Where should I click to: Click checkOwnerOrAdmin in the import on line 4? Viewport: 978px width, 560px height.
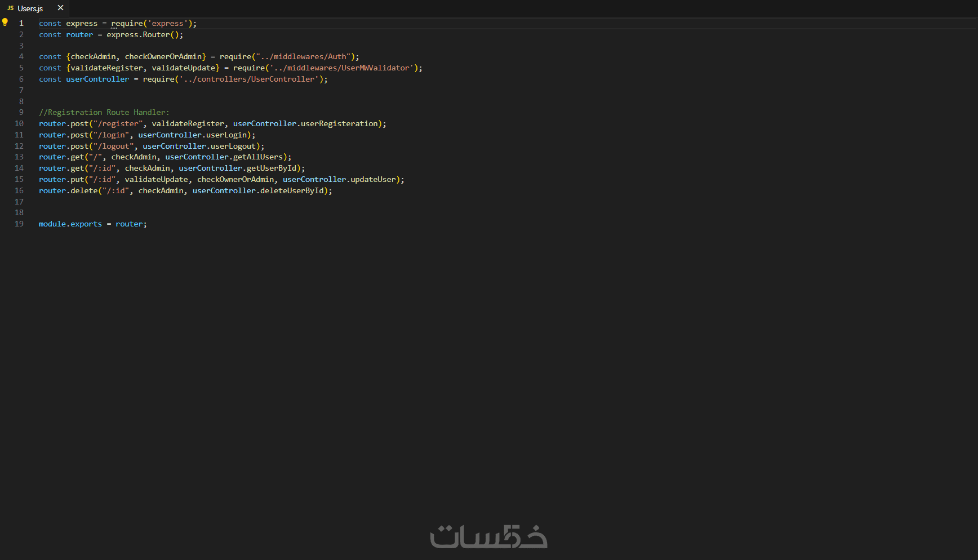coord(163,57)
